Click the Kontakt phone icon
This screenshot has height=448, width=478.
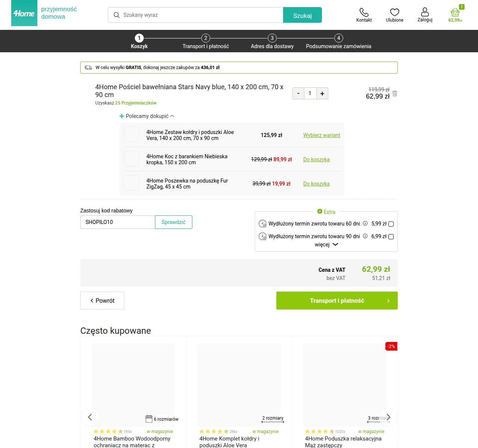click(364, 12)
